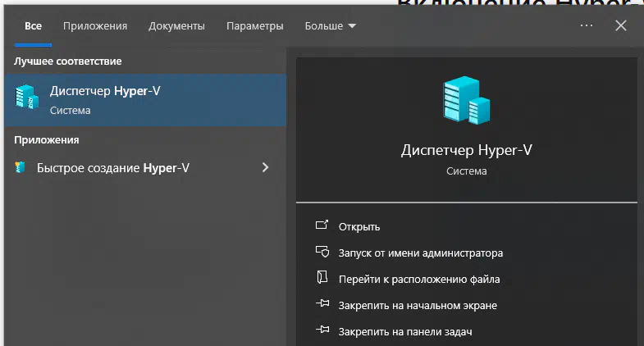The height and width of the screenshot is (346, 644).
Task: Click the Лучшее соответствие heading
Action: [68, 61]
